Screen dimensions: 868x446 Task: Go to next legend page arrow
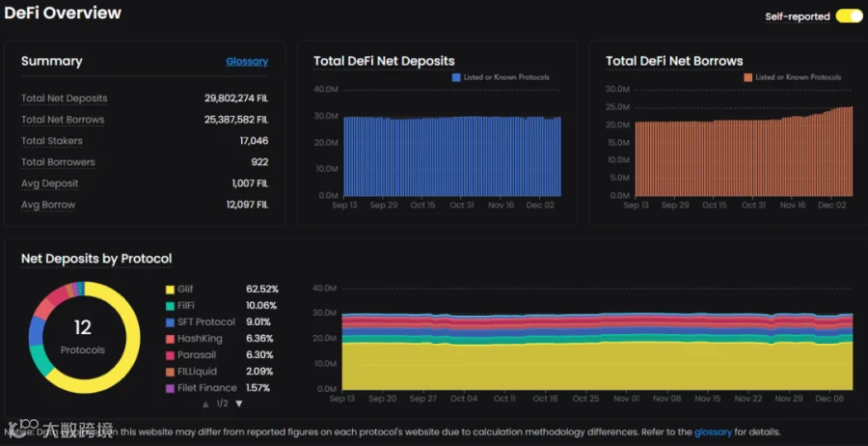click(x=239, y=404)
